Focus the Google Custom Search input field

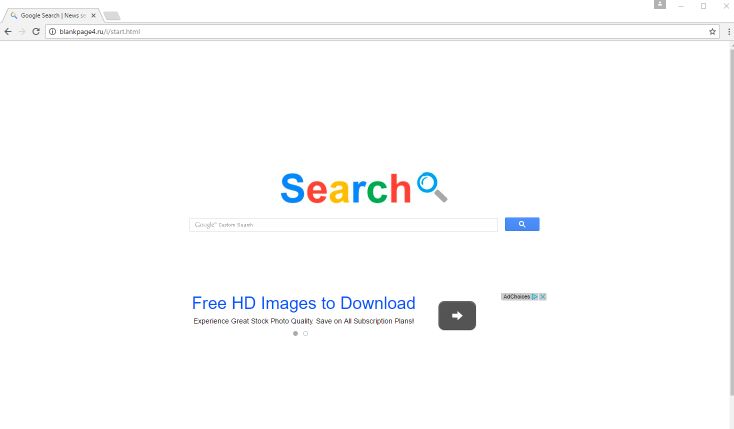(x=343, y=225)
